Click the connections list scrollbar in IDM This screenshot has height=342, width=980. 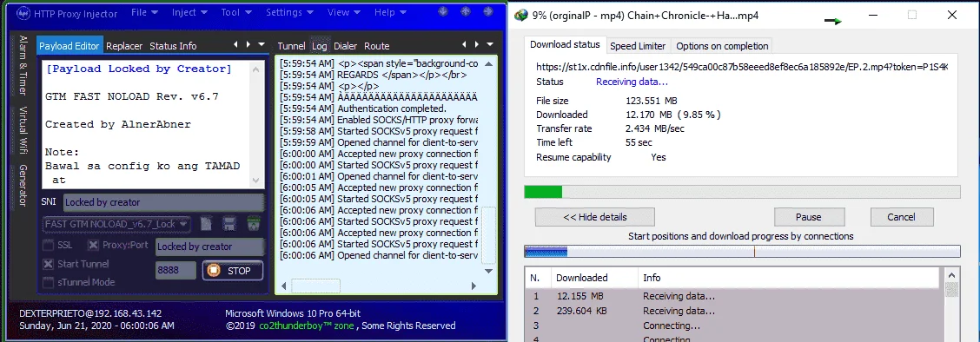(x=952, y=305)
